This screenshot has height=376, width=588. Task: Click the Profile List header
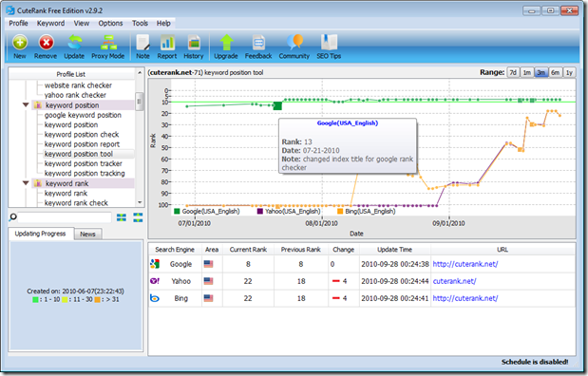pos(71,74)
